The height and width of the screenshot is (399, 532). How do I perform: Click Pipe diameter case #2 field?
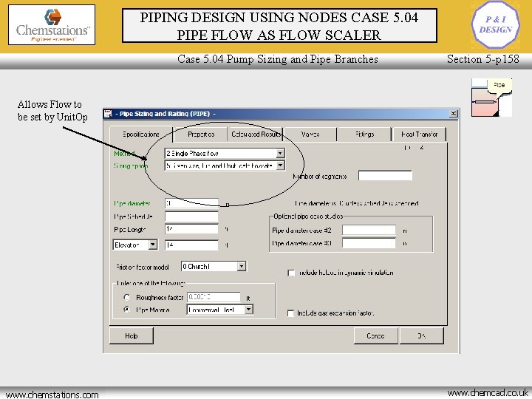click(369, 230)
